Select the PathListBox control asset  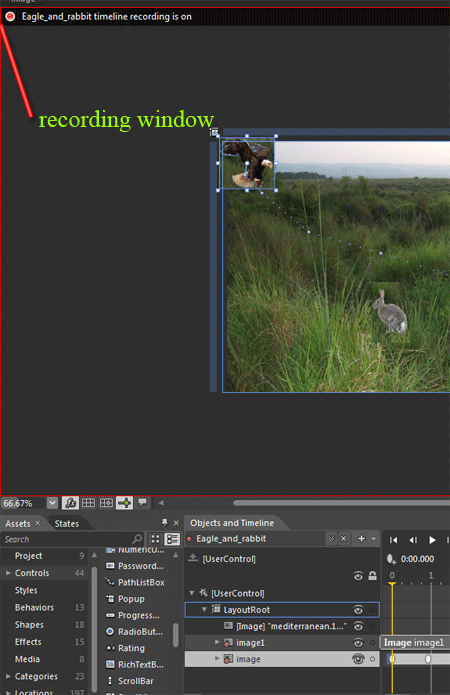(135, 582)
